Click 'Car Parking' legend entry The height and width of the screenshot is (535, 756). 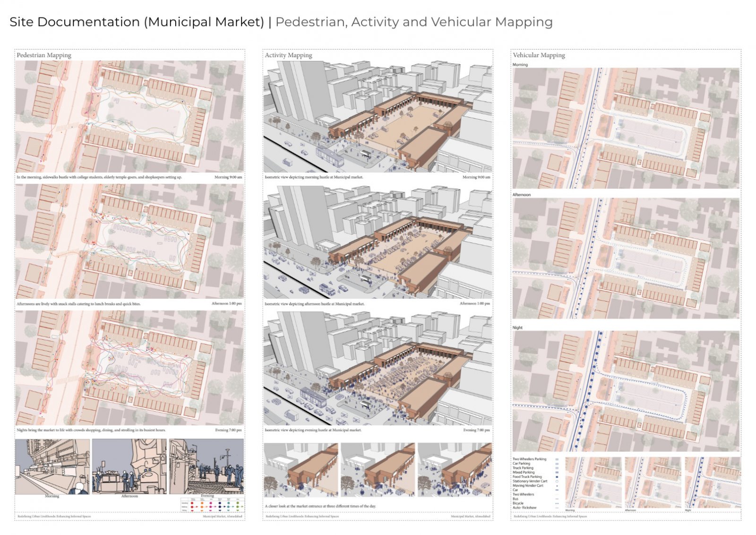(521, 464)
